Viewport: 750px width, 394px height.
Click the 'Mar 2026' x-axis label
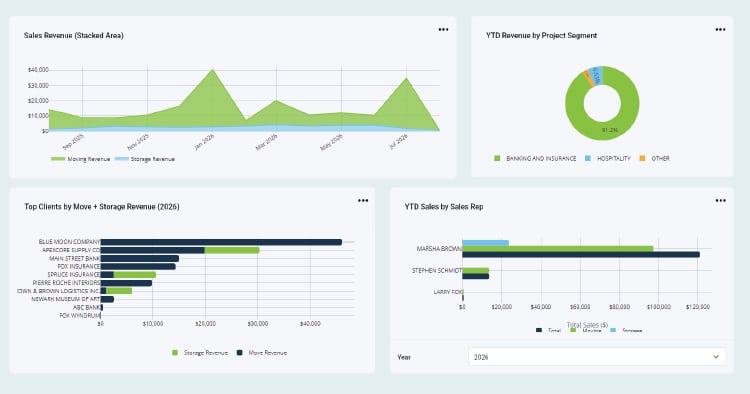pyautogui.click(x=266, y=142)
